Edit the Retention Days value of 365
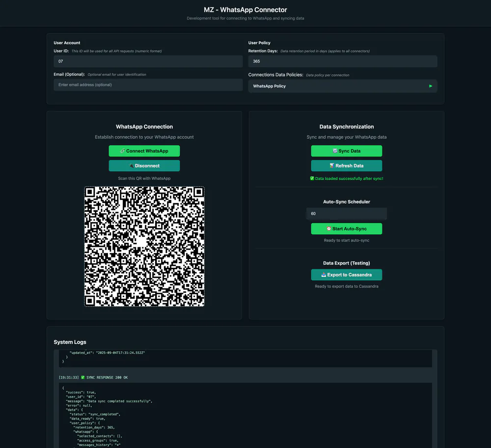This screenshot has width=491, height=448. pos(342,61)
